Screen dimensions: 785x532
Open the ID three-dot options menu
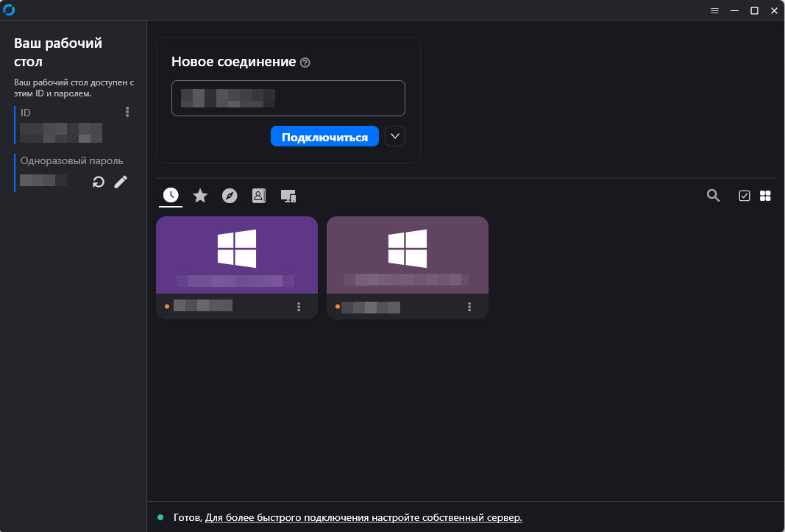[x=127, y=112]
